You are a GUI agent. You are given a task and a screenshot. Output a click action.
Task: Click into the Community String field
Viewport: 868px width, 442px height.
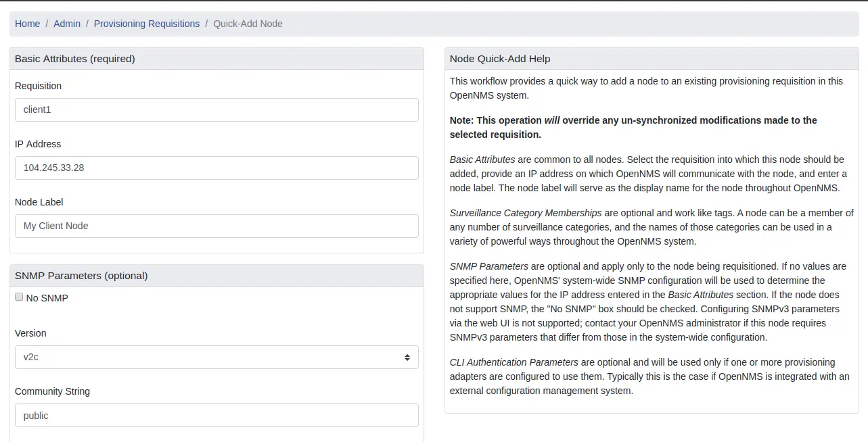point(216,415)
